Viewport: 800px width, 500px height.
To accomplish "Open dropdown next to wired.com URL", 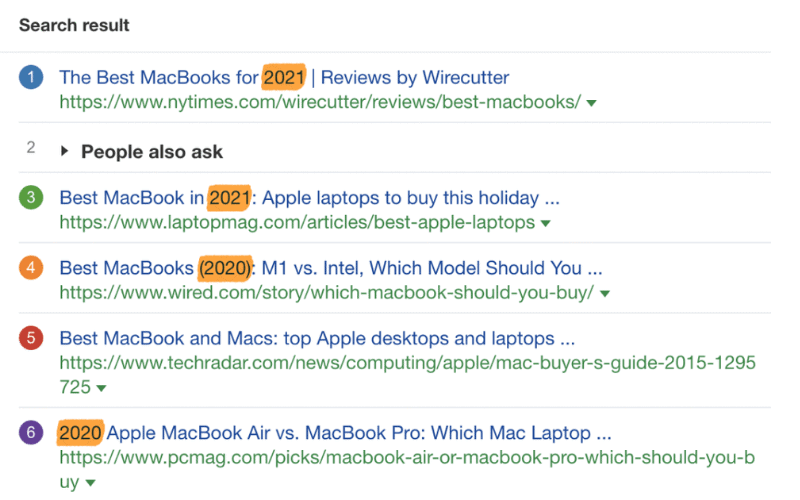I will pos(605,294).
